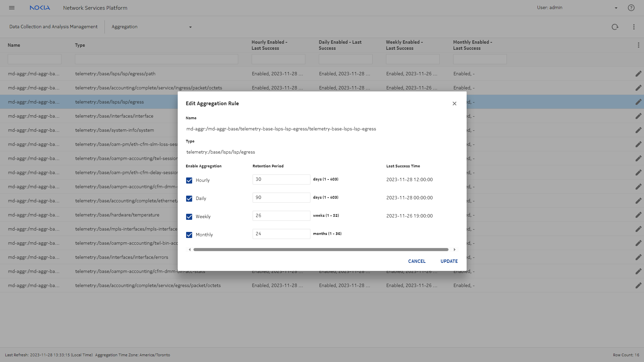Disable the Weekly aggregation checkbox
This screenshot has height=362, width=644.
(189, 217)
